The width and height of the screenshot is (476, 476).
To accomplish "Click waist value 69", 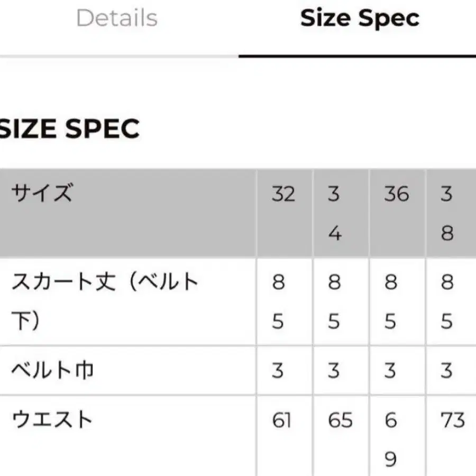I will pyautogui.click(x=391, y=440).
